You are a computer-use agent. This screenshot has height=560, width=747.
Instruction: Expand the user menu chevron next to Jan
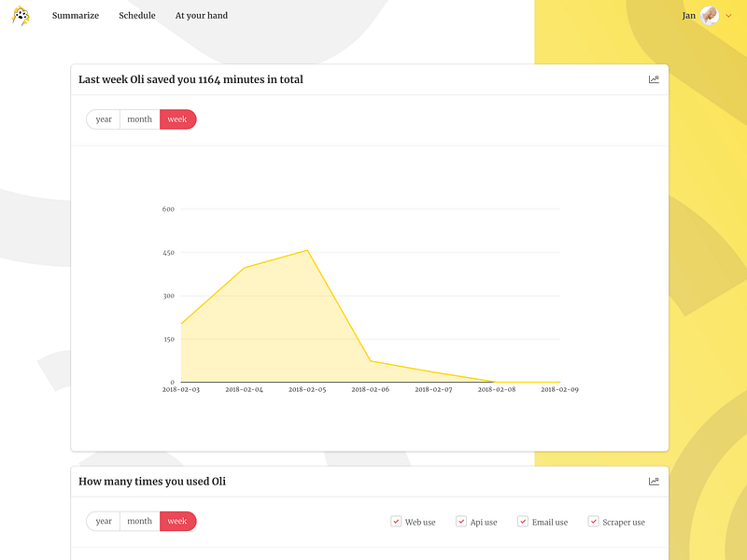728,16
